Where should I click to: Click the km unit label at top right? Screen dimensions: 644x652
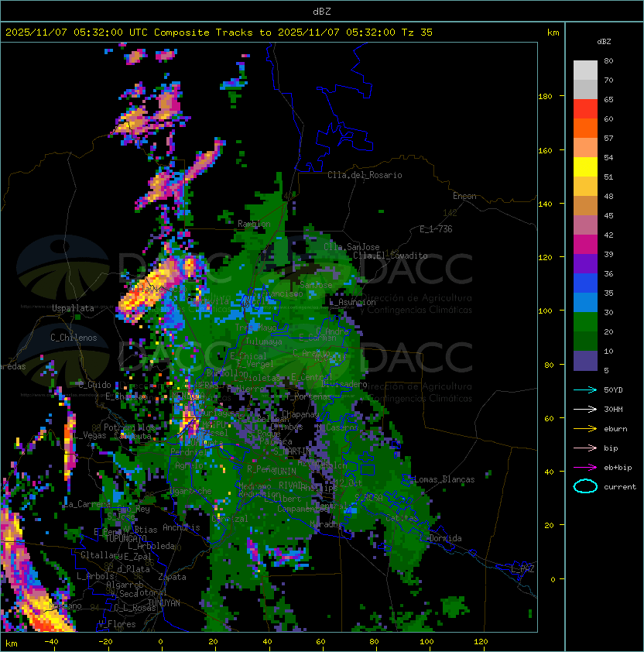click(553, 33)
